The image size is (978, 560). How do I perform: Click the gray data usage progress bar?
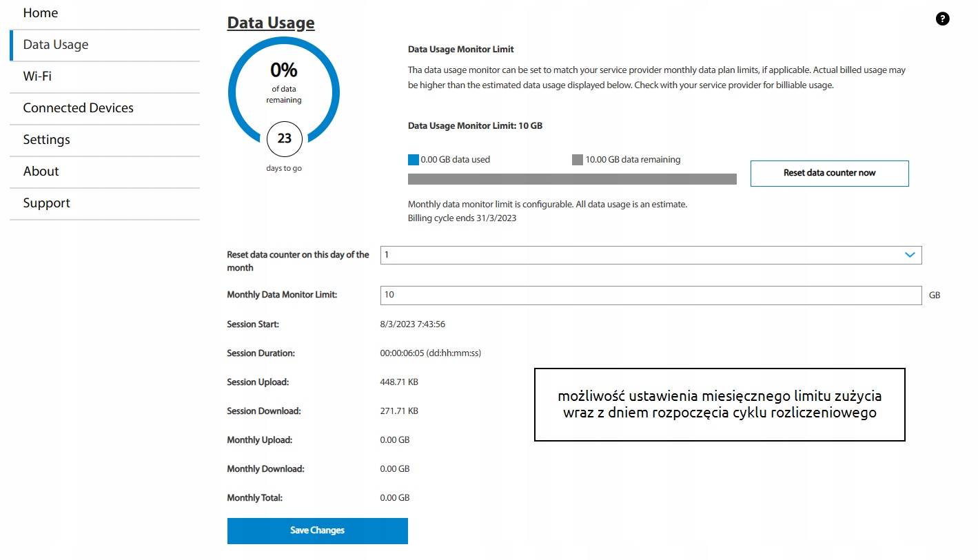tap(572, 179)
